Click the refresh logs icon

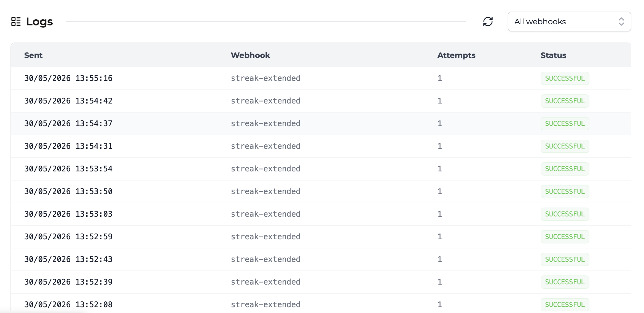[488, 22]
